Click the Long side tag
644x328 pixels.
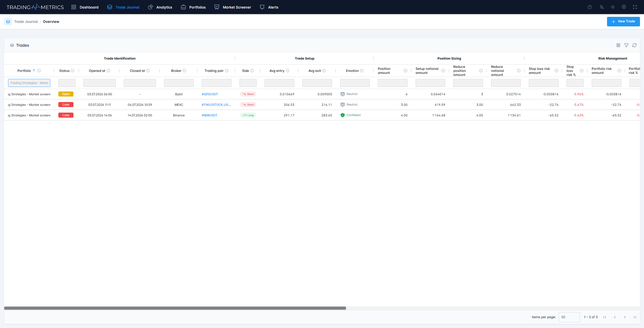coord(248,115)
